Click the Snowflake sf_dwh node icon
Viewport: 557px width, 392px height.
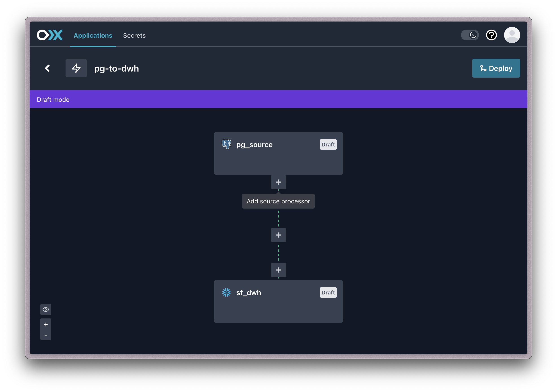pyautogui.click(x=227, y=292)
